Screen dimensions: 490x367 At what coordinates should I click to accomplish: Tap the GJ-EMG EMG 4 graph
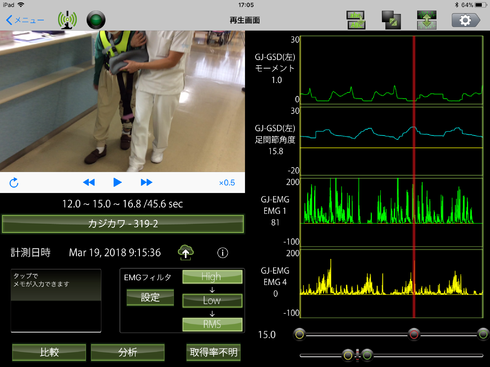392,283
